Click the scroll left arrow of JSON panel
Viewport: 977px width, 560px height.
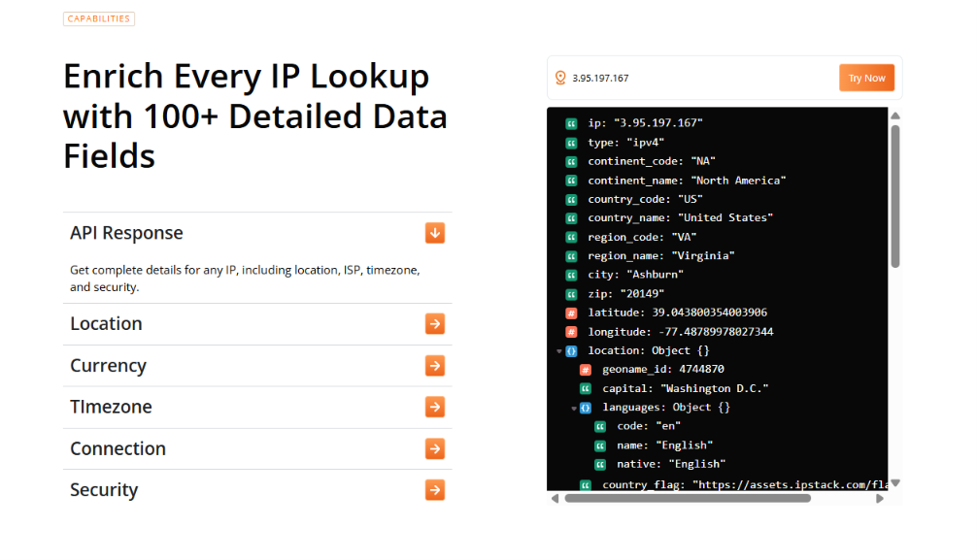(x=555, y=498)
